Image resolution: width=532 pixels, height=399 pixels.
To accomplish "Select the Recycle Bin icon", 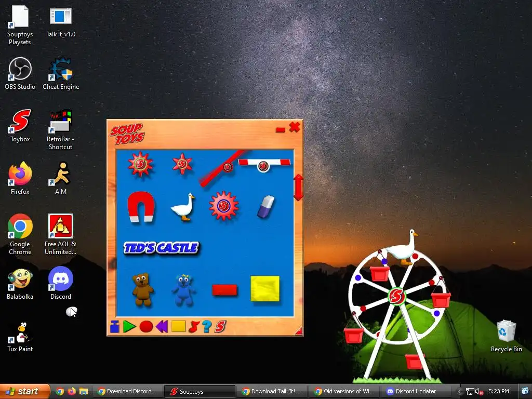I will pyautogui.click(x=506, y=336).
